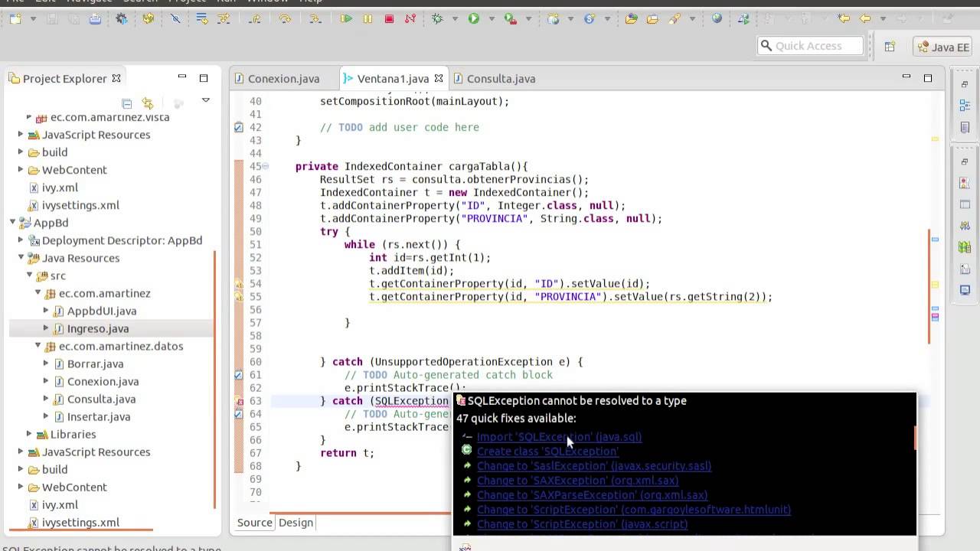
Task: Open the Debug configurations dropdown arrow
Action: coord(455,19)
